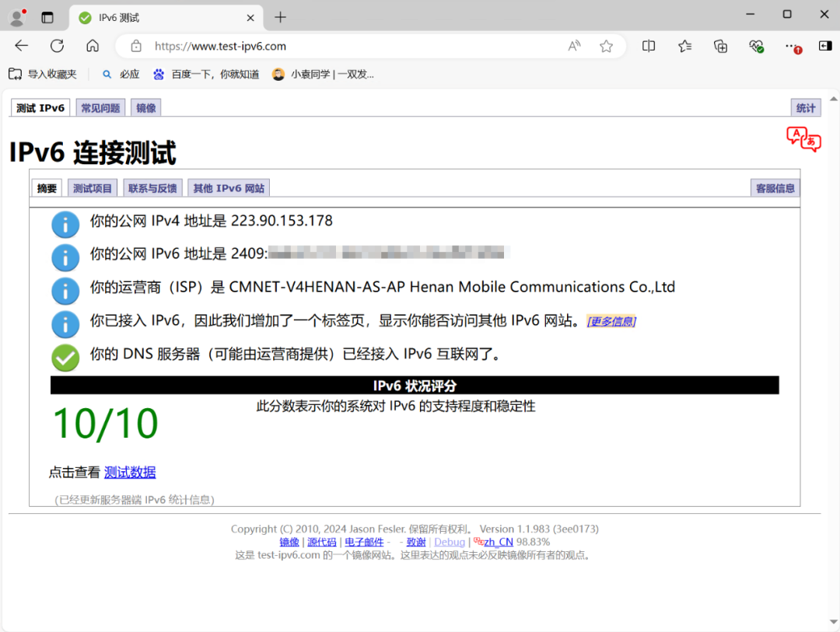The width and height of the screenshot is (840, 632).
Task: Open a new browser tab
Action: point(280,18)
